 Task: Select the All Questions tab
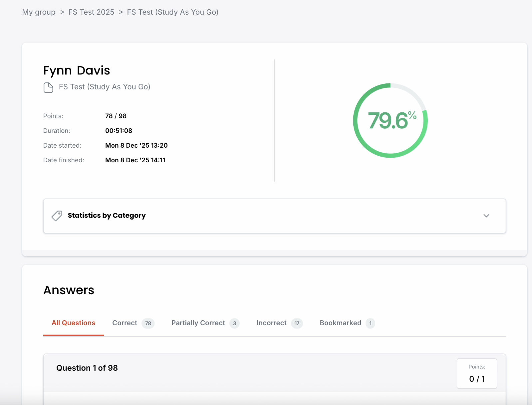coord(73,323)
